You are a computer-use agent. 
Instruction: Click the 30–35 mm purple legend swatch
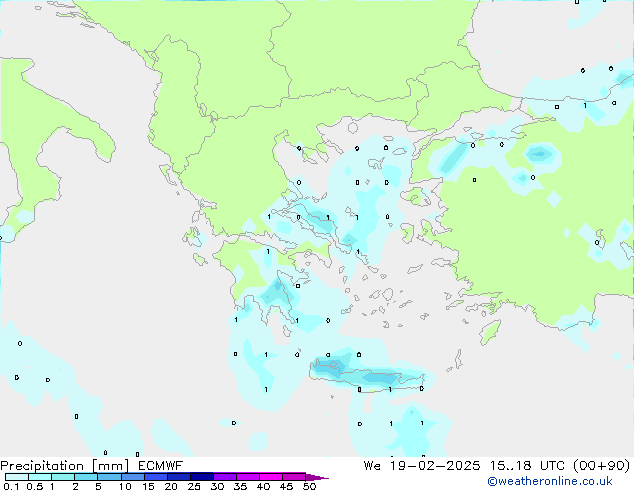click(x=225, y=477)
